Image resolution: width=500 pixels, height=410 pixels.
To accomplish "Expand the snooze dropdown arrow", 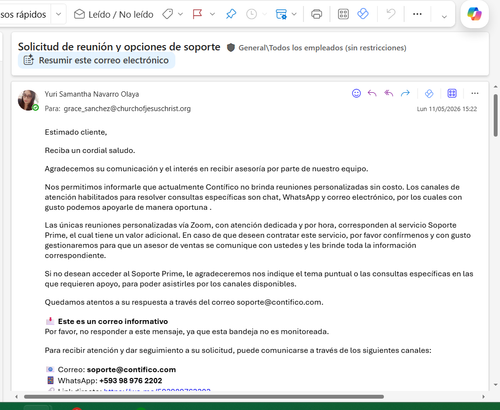I will pyautogui.click(x=265, y=14).
